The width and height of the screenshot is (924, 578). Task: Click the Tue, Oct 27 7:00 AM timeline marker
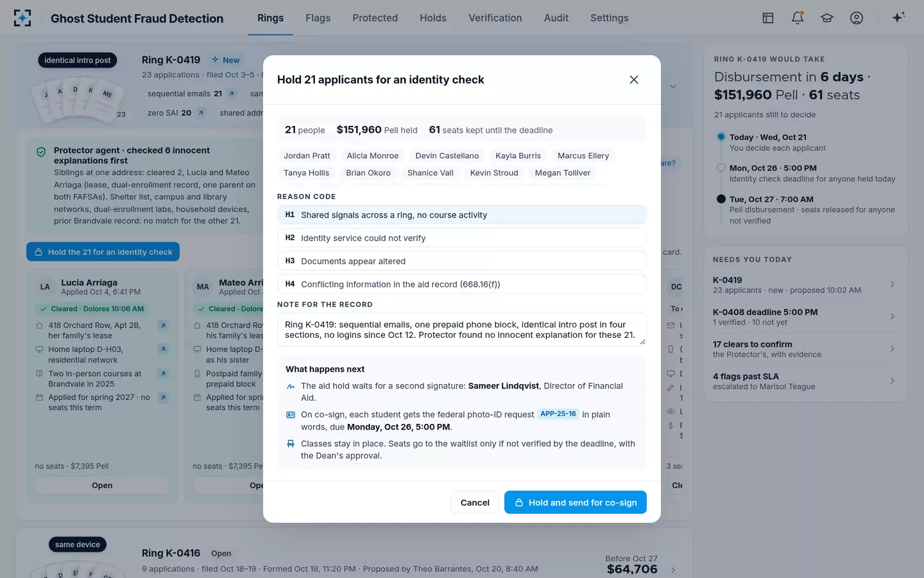(x=721, y=199)
